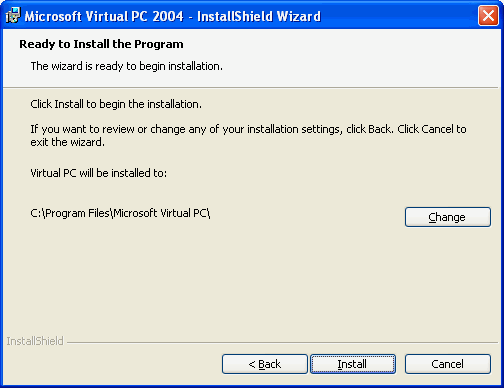Click the Microsoft Virtual PC 2004 title text
This screenshot has width=504, height=388.
[x=104, y=16]
